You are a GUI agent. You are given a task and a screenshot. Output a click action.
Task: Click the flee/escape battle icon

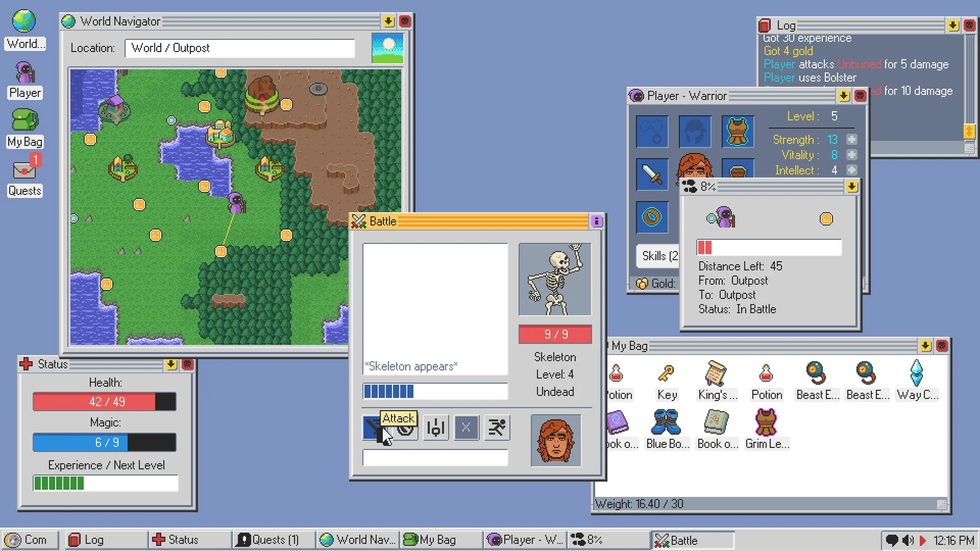pyautogui.click(x=497, y=427)
